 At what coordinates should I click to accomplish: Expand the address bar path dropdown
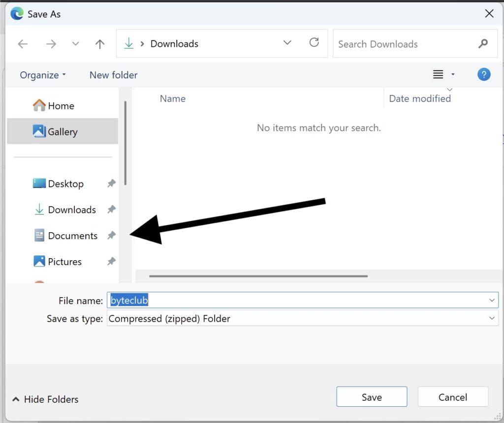tap(287, 43)
